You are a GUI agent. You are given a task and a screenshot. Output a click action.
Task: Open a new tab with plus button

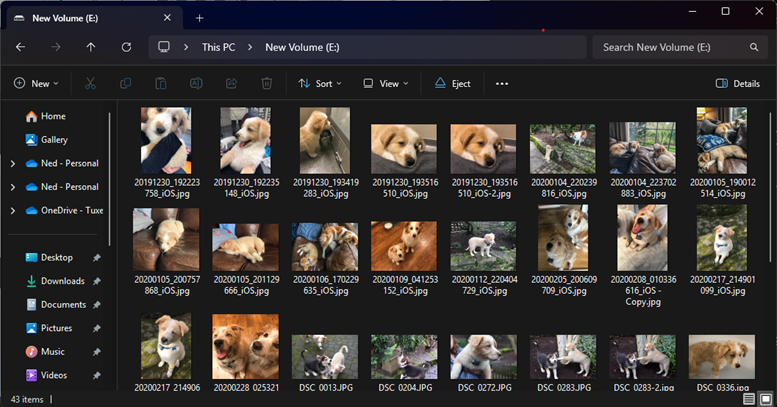pos(199,18)
